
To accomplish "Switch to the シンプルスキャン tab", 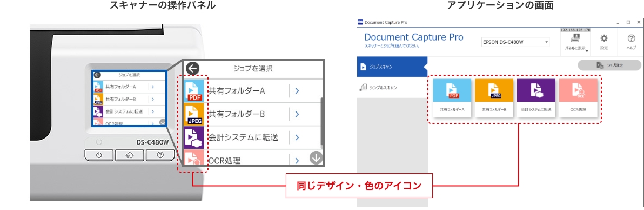I will [x=392, y=87].
